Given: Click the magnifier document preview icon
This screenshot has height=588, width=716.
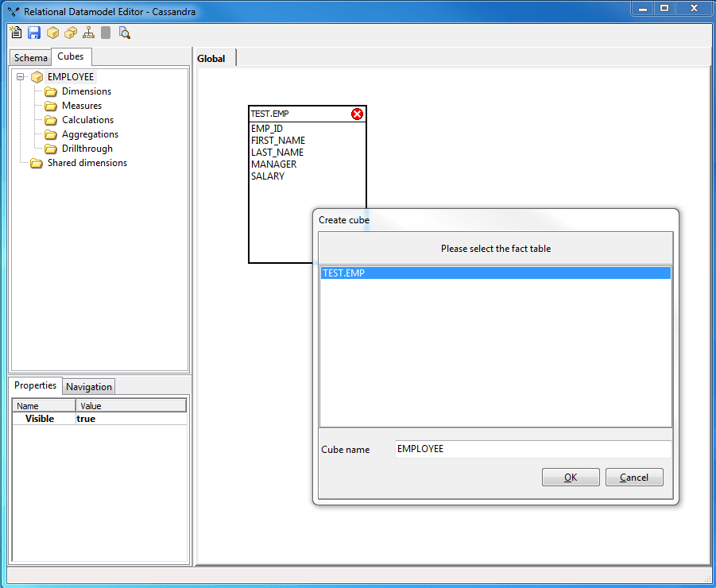Looking at the screenshot, I should [124, 33].
